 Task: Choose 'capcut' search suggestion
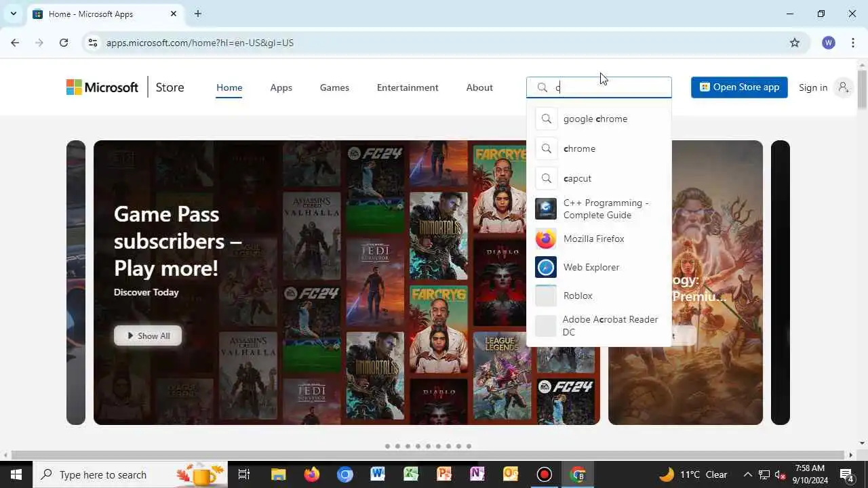pyautogui.click(x=599, y=178)
